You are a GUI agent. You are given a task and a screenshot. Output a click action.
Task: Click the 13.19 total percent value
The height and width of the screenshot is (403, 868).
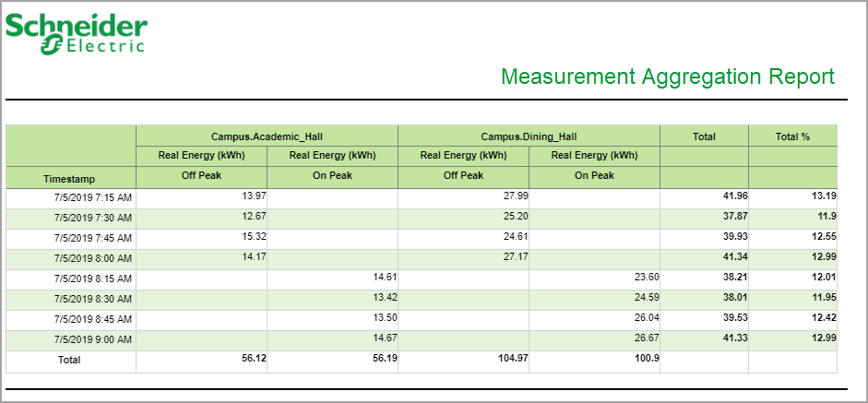823,196
